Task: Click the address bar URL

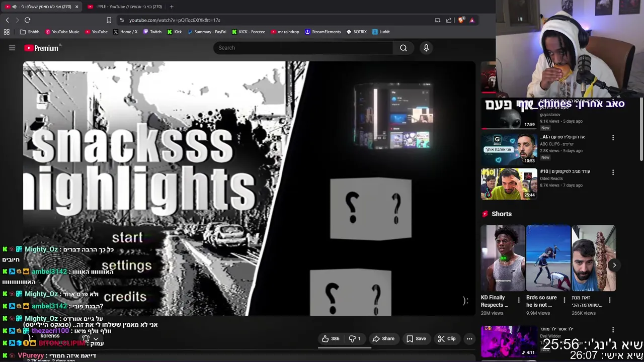Action: 175,20
